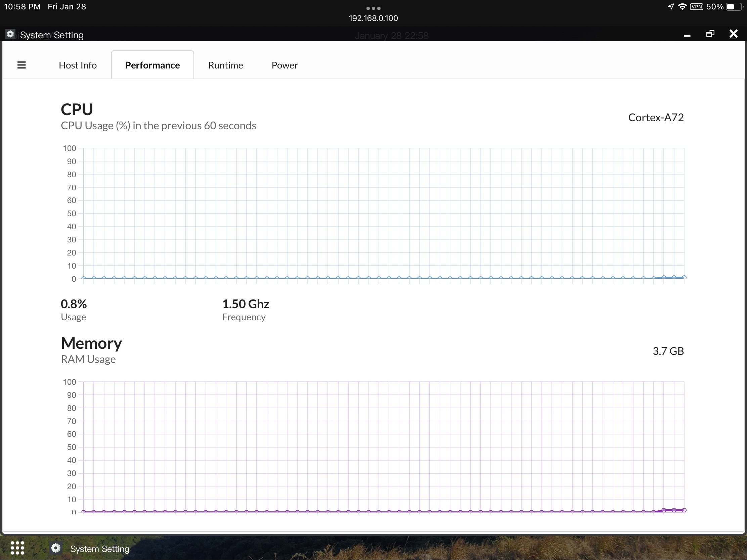Open the app launcher grid icon
The width and height of the screenshot is (747, 560).
[x=17, y=548]
